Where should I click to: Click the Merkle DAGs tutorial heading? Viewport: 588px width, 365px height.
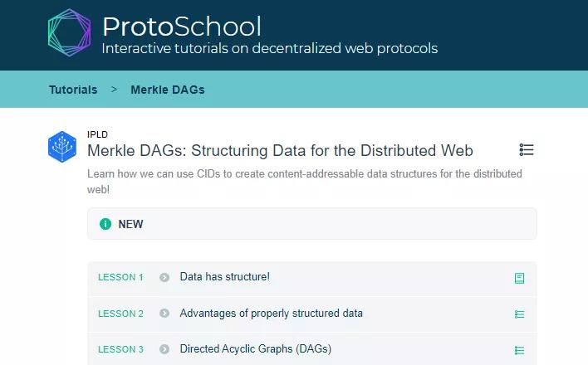(x=280, y=151)
